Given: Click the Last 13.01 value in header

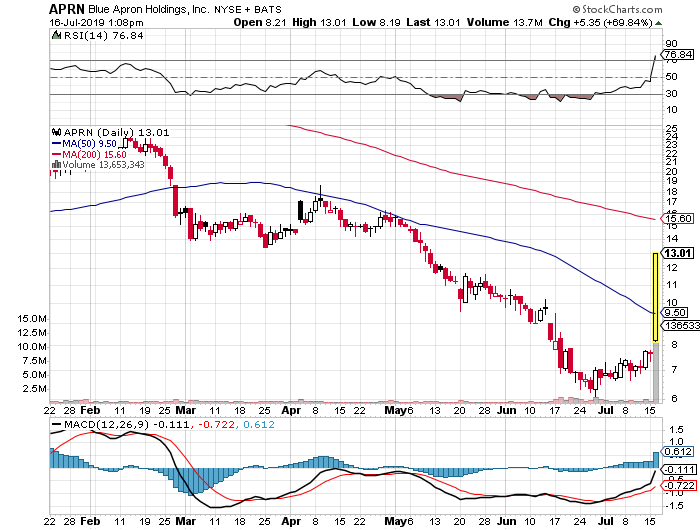Looking at the screenshot, I should pyautogui.click(x=433, y=22).
